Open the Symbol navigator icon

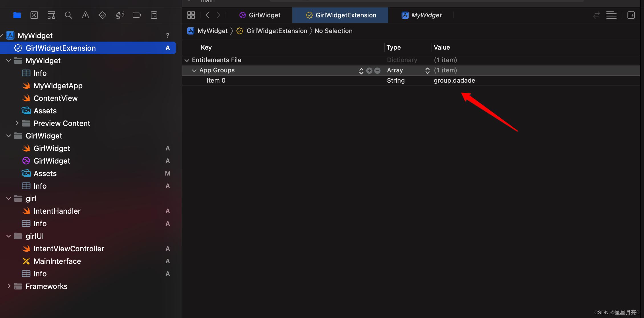[x=51, y=15]
